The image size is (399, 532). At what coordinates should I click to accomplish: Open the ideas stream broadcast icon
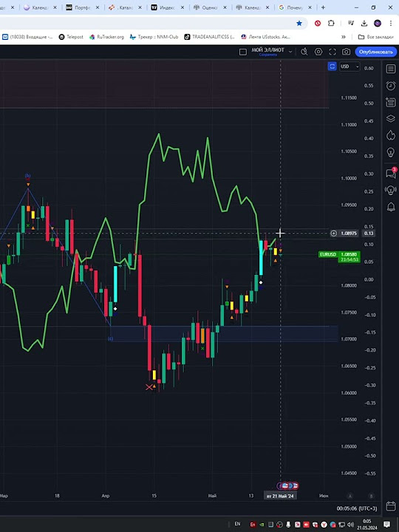pos(391,190)
